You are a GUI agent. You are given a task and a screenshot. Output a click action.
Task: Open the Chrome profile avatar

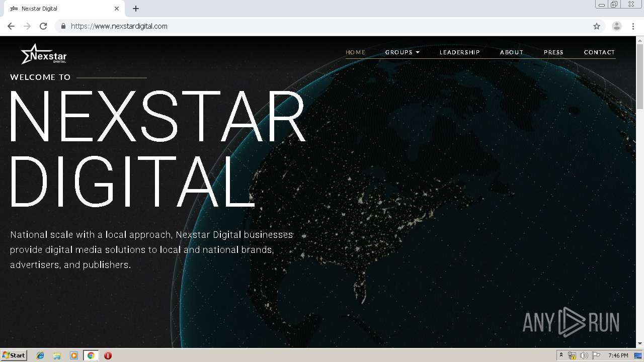(617, 26)
